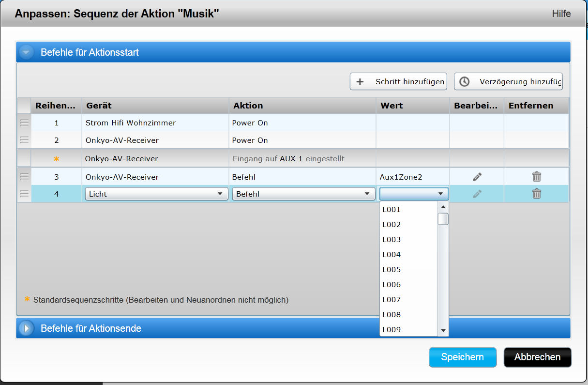Click drag handle icon for step 2
Screen dimensions: 588x385
point(24,140)
